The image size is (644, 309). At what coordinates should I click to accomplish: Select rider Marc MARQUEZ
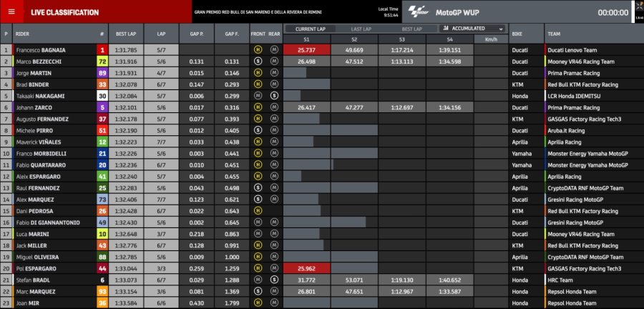(x=36, y=291)
